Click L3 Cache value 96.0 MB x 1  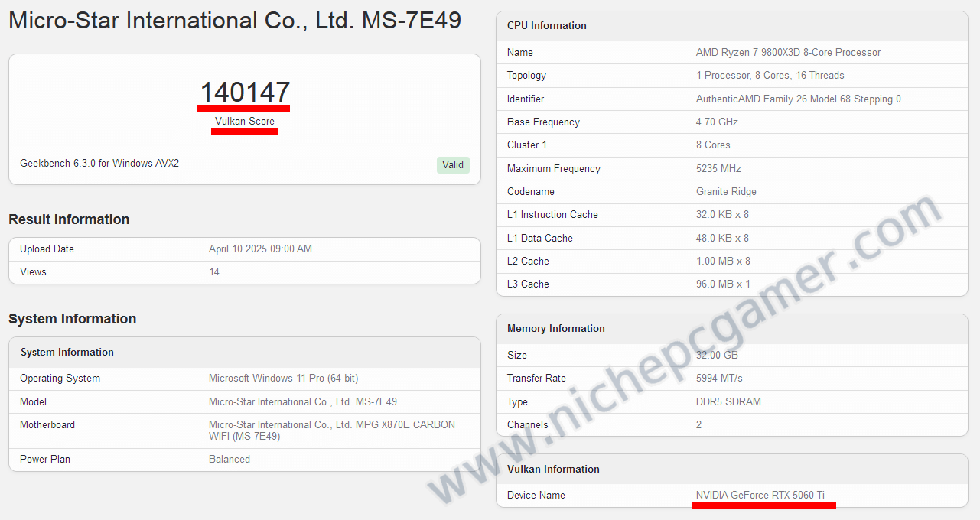click(723, 284)
